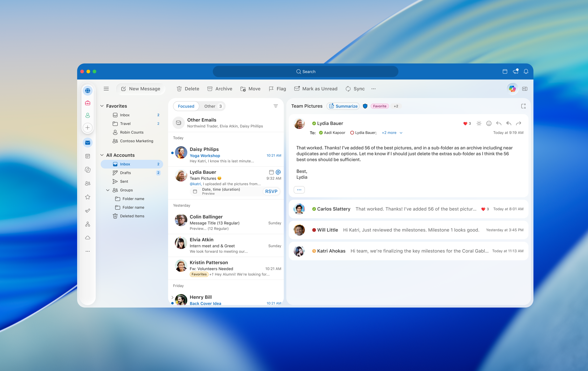Click the blue shield icon beside Summarize
The image size is (588, 371).
tap(365, 106)
